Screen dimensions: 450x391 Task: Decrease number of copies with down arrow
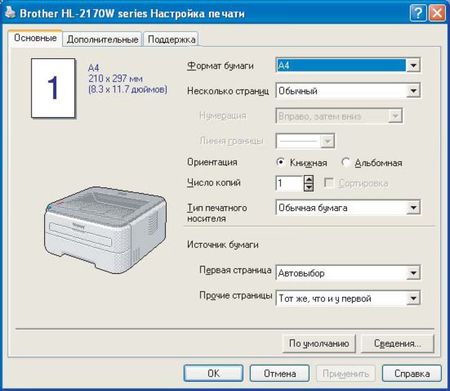[x=309, y=187]
